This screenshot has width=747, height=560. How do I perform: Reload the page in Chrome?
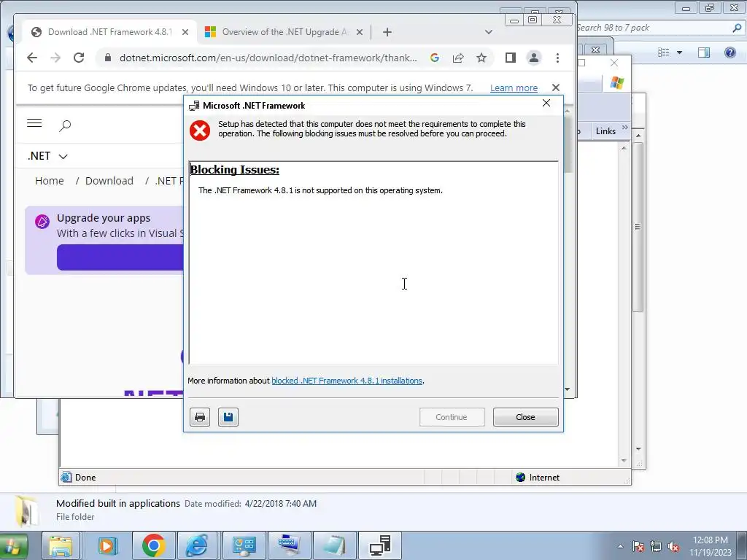(79, 58)
